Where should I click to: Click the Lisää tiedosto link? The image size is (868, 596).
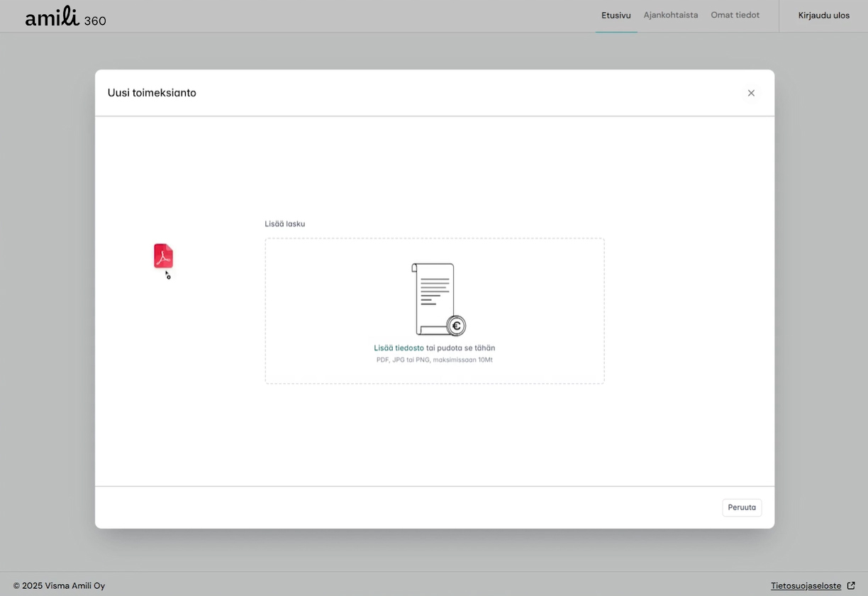399,348
